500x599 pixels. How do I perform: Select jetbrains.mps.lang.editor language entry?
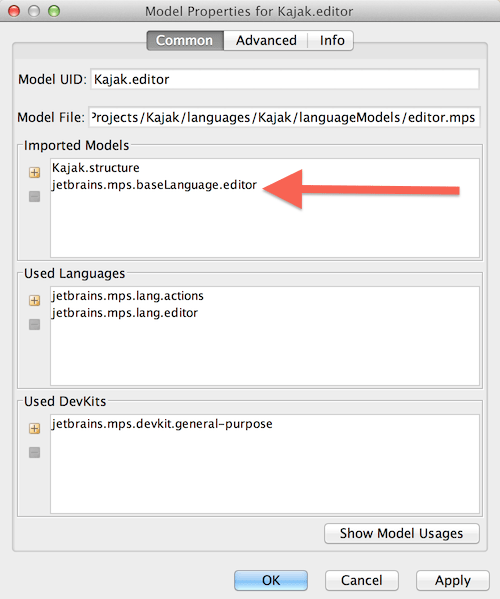pyautogui.click(x=125, y=313)
